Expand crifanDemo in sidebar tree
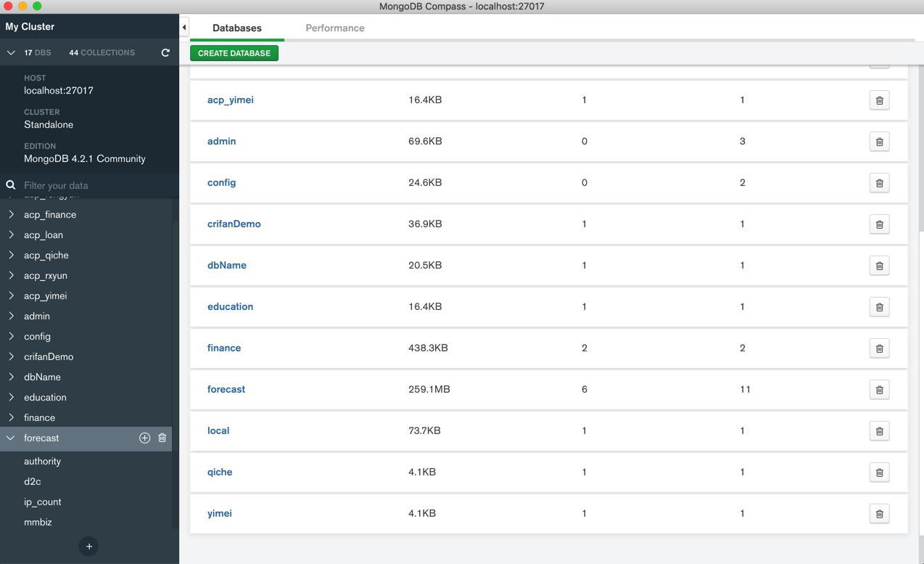This screenshot has height=564, width=924. 11,356
